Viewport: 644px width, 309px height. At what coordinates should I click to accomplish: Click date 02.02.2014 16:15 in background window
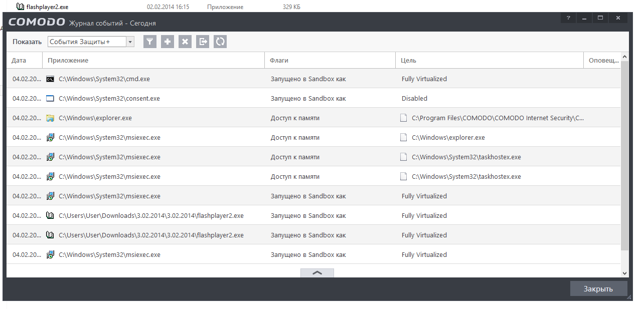tap(168, 7)
